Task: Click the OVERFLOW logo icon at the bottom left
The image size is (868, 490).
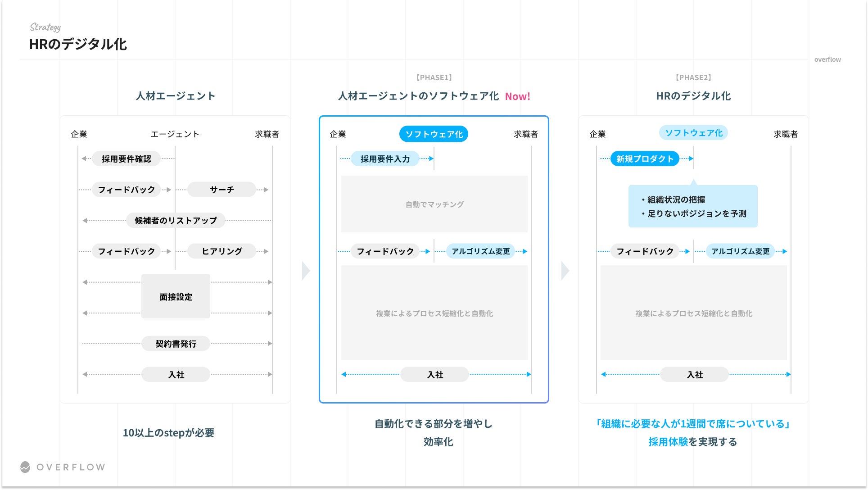Action: [25, 467]
